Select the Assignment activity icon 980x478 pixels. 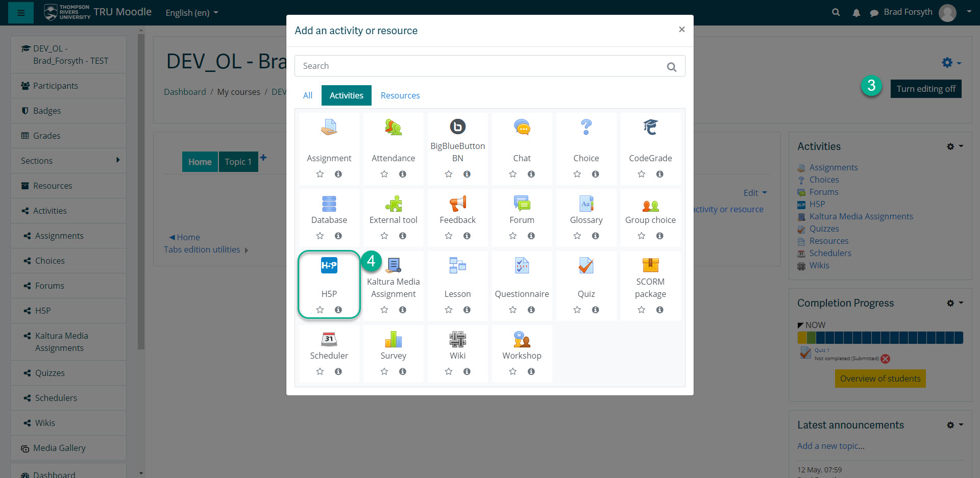pyautogui.click(x=329, y=128)
